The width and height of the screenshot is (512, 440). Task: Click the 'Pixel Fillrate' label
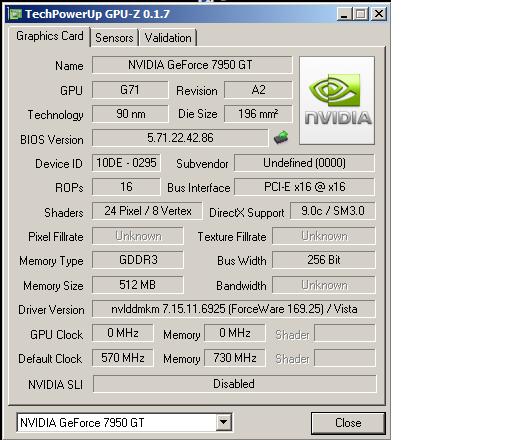(x=56, y=237)
